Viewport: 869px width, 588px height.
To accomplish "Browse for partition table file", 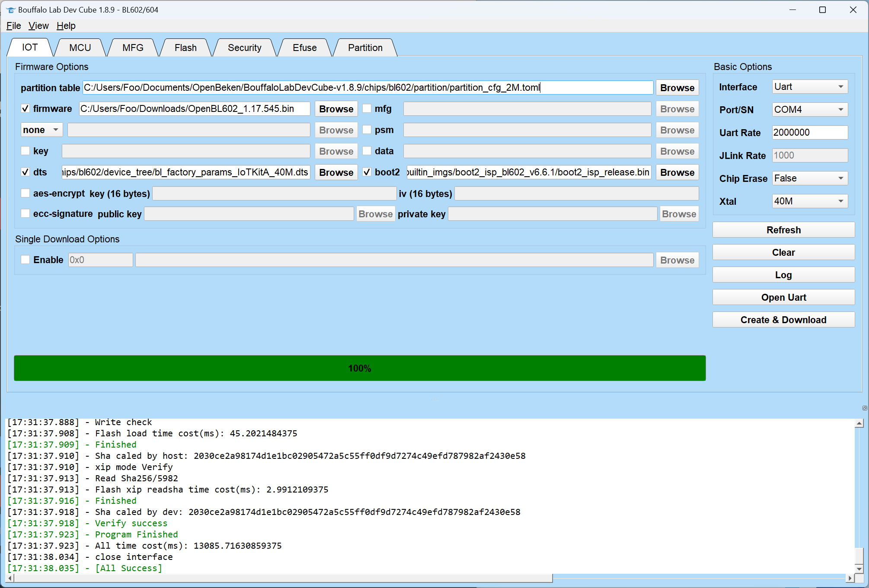I will point(677,88).
